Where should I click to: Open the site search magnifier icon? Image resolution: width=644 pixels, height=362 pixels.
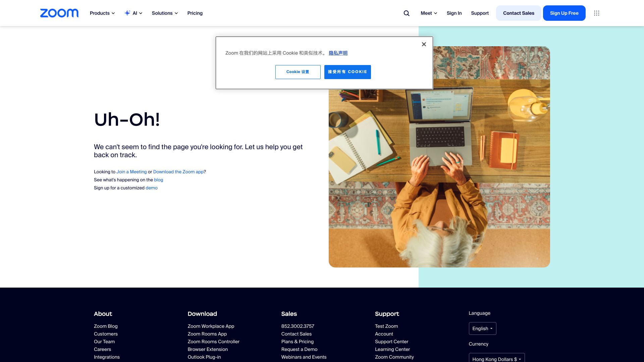(x=407, y=13)
